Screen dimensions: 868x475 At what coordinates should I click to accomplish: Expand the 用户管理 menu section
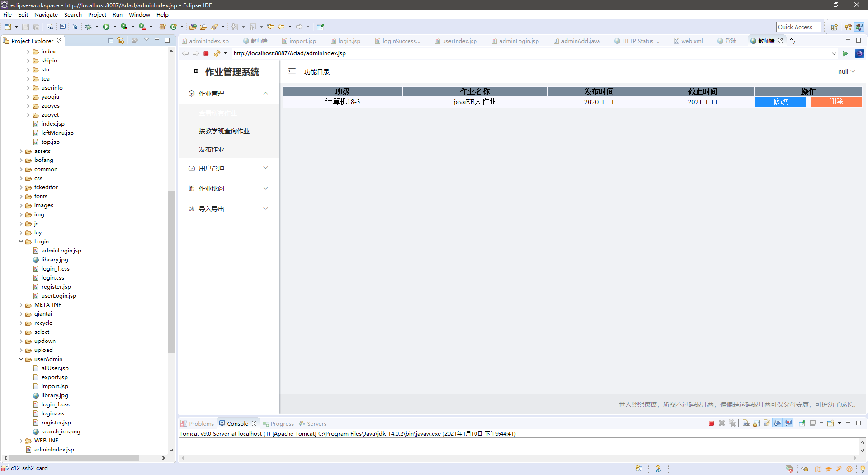[x=266, y=168]
